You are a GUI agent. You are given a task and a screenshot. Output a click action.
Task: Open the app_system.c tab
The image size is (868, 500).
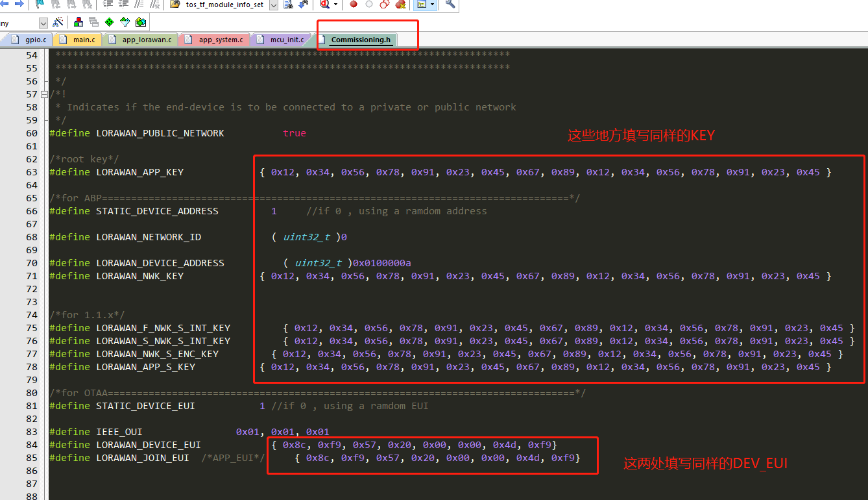coord(213,40)
